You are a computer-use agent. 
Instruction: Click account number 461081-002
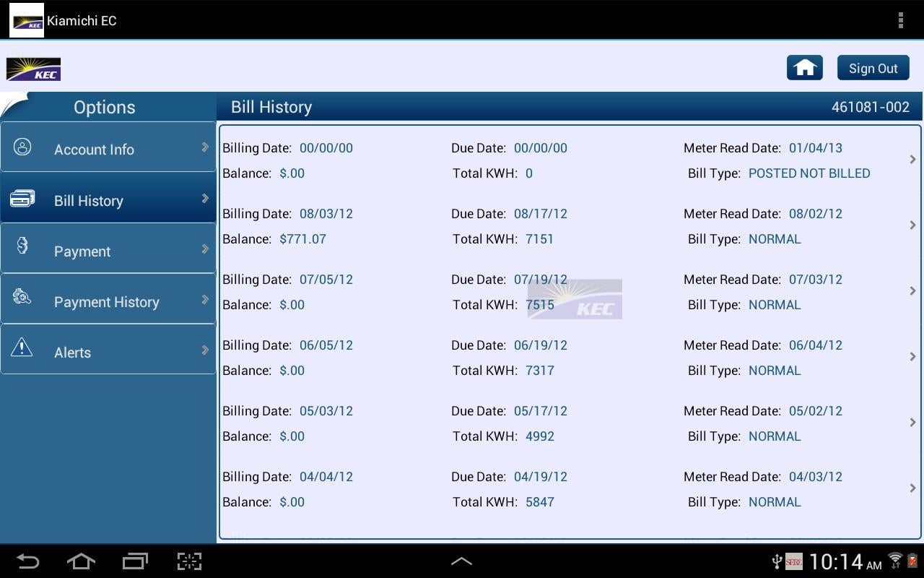click(871, 107)
